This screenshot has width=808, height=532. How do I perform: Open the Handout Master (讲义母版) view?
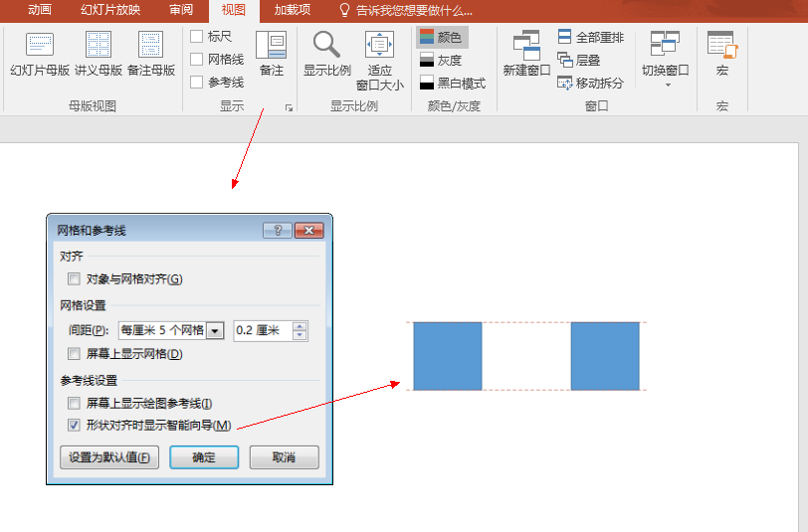99,54
